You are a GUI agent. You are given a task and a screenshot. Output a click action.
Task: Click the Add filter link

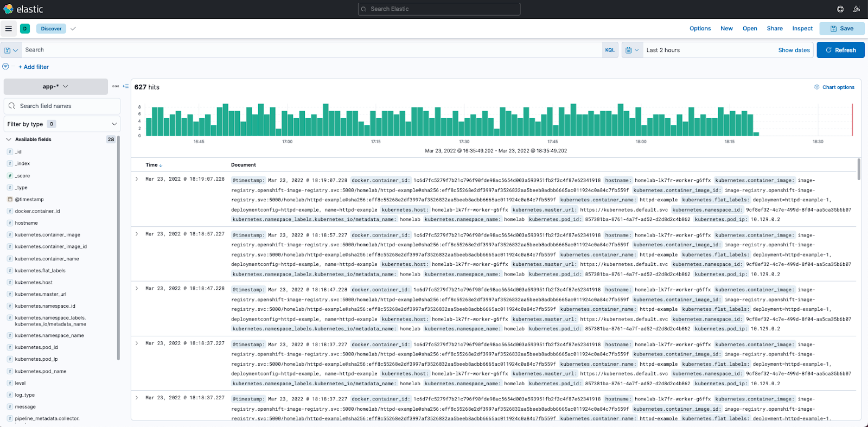(34, 67)
